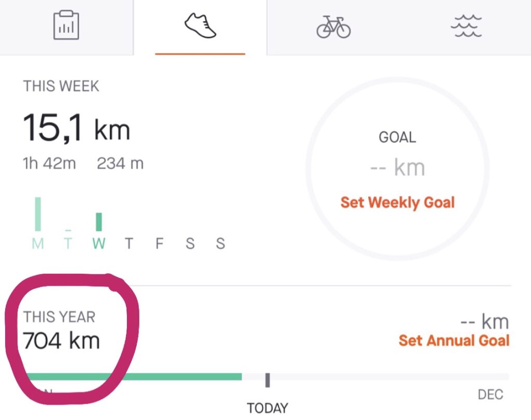
Task: Expand the THIS WEEK summary
Action: click(62, 86)
